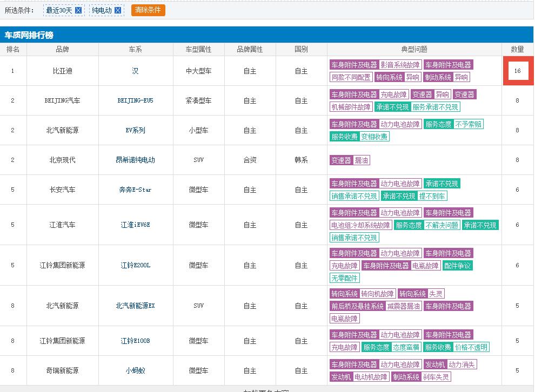This screenshot has width=535, height=392.
Task: Open the 奔奔E-Star series link
Action: click(136, 190)
